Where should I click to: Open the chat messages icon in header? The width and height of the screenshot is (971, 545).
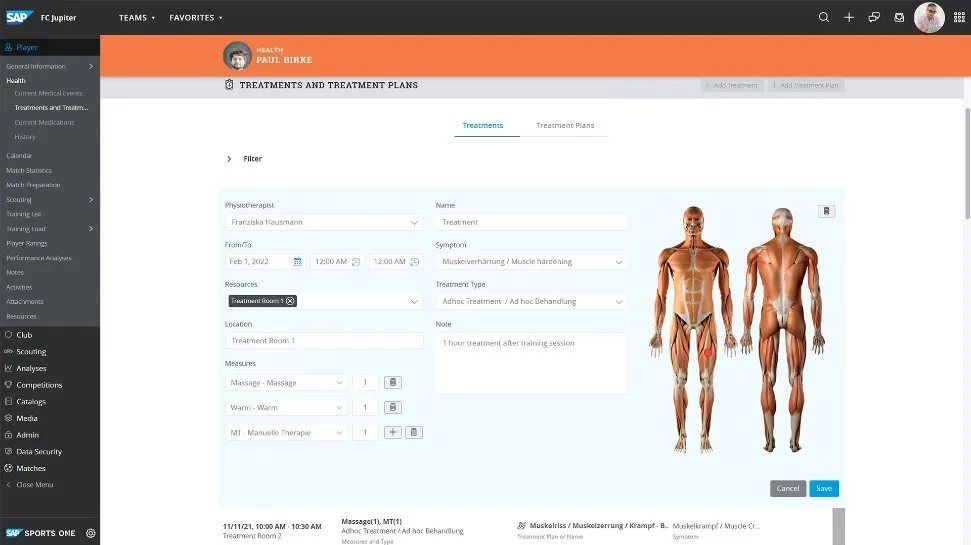coord(874,17)
